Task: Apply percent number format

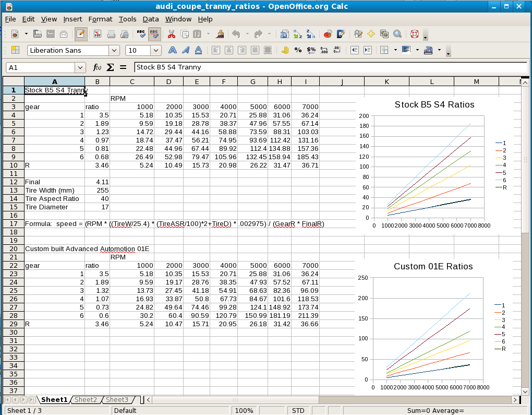Action: click(x=298, y=51)
